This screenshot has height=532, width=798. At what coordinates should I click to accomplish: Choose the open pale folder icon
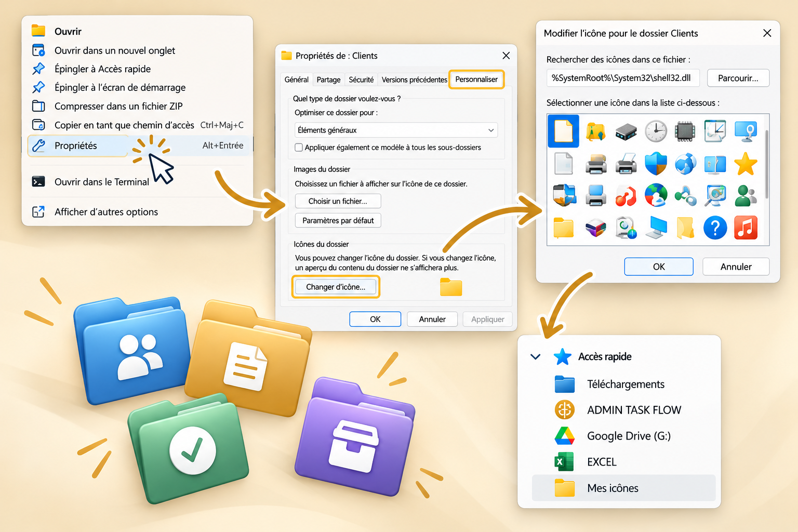(686, 228)
